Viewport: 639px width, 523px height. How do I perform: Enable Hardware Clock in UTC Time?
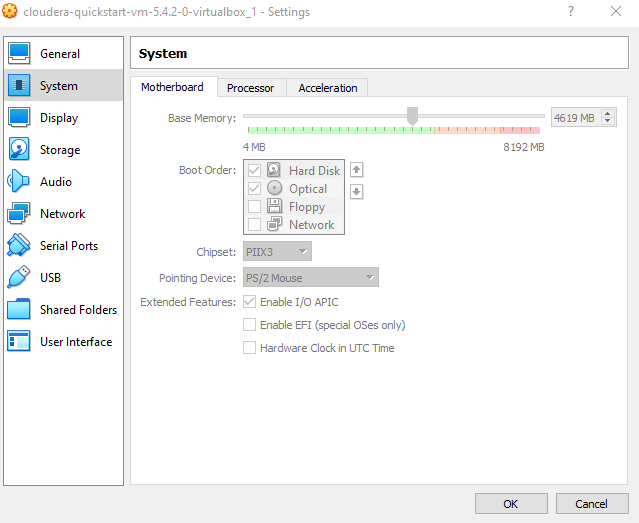249,348
